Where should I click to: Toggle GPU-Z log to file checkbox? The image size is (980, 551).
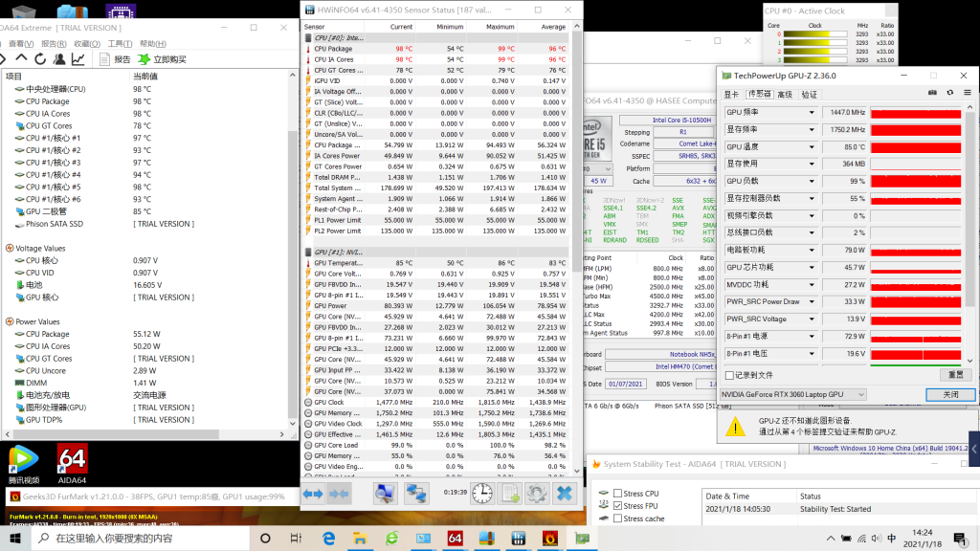(730, 375)
